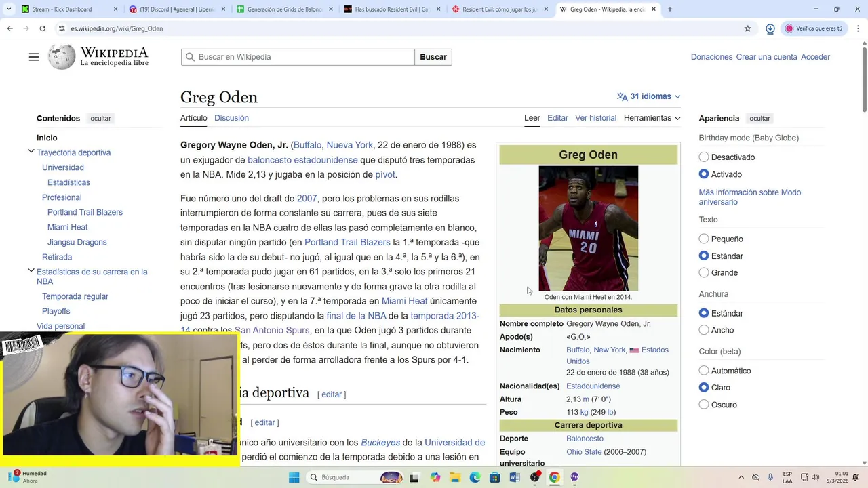
Task: Close the Greg Oden Wikipedia tab
Action: [654, 9]
